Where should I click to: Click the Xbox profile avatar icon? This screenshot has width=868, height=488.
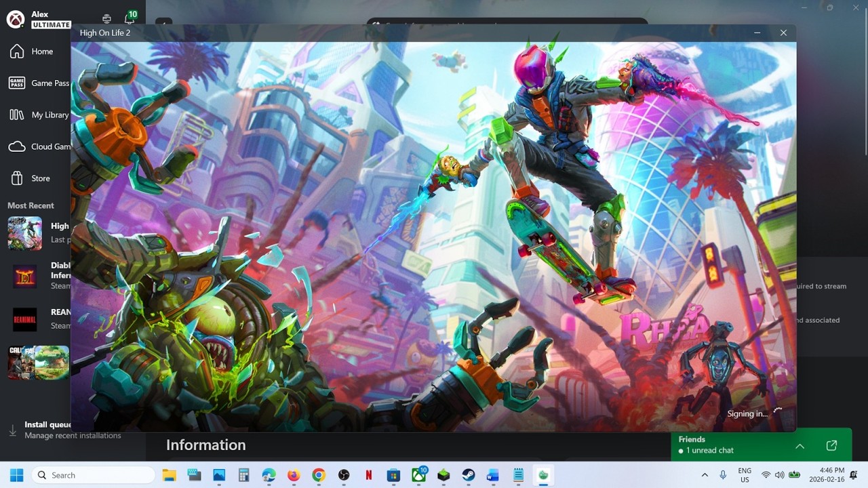point(16,20)
